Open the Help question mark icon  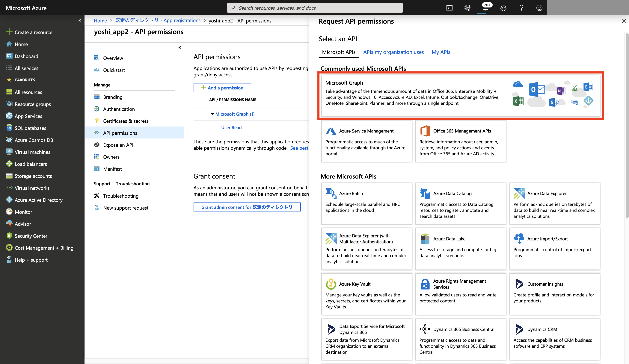521,8
